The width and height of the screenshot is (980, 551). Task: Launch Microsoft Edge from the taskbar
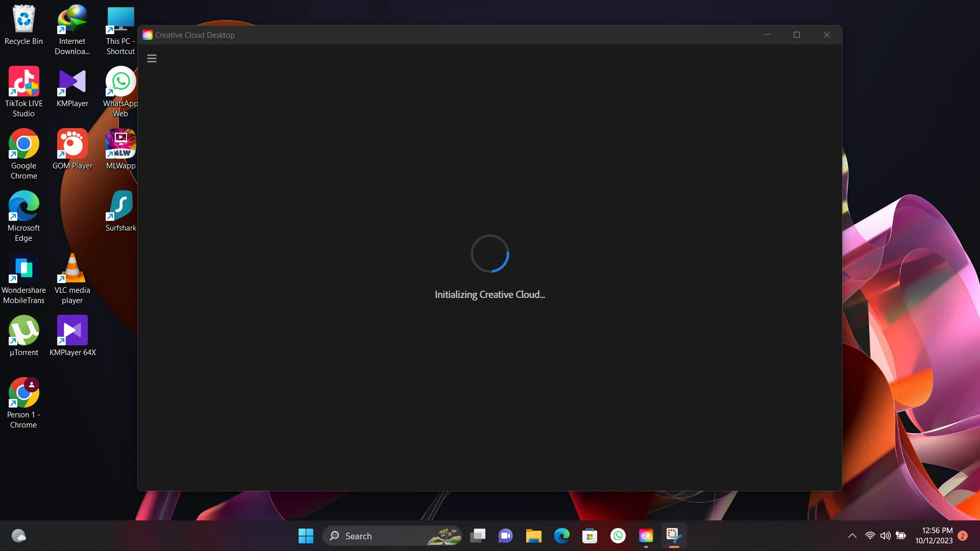561,536
